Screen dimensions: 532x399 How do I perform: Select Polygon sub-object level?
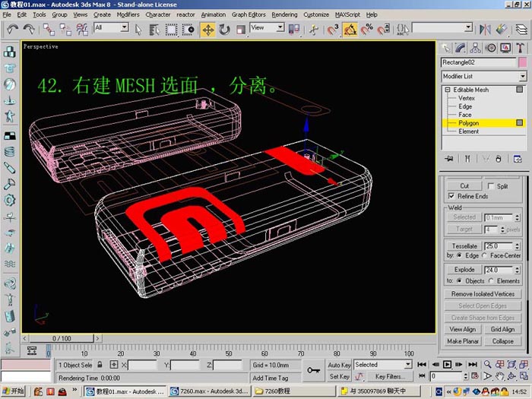[x=468, y=123]
